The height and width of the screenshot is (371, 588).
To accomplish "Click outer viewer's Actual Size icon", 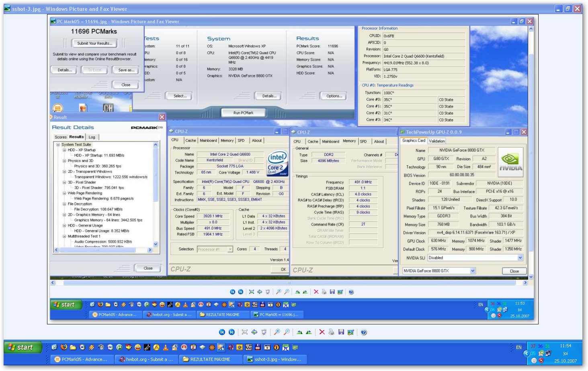I will coord(254,332).
